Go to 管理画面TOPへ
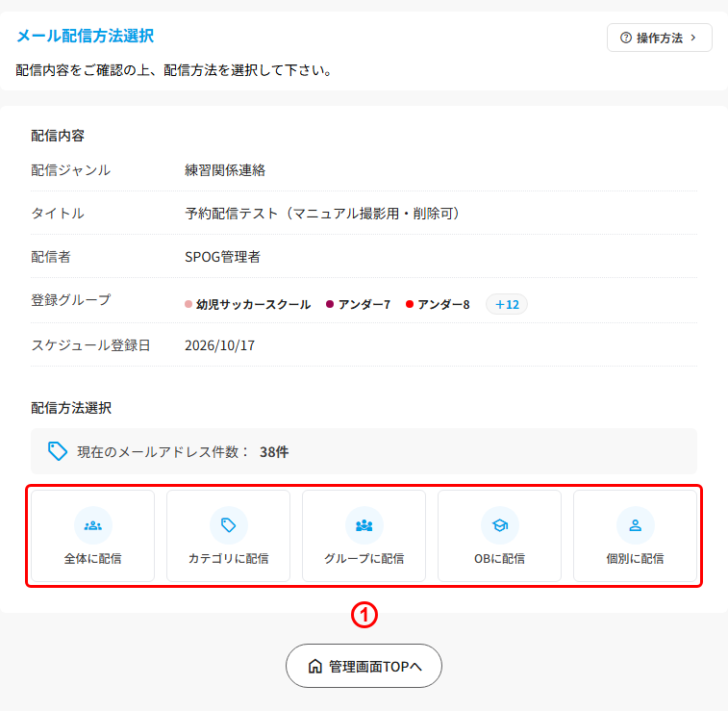The image size is (728, 711). [x=364, y=666]
